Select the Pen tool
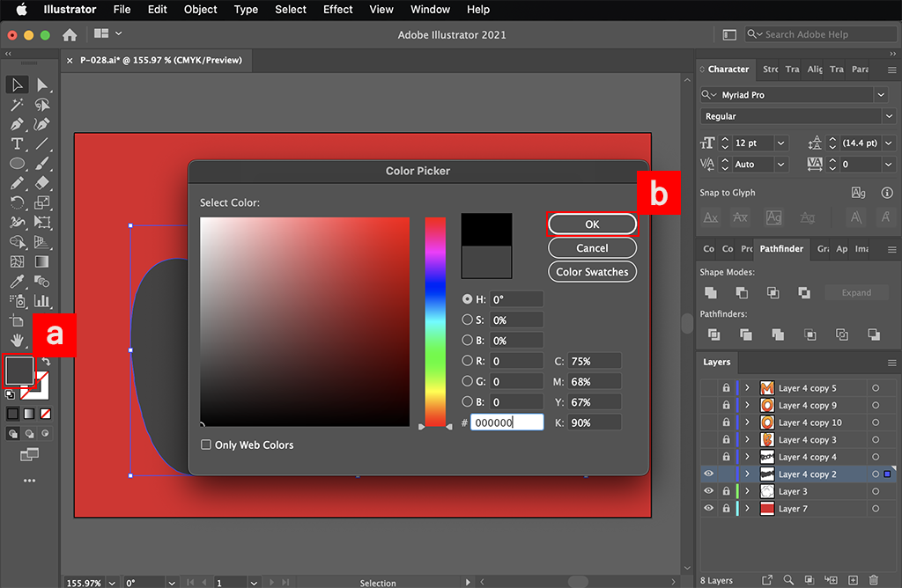This screenshot has width=902, height=588. [17, 124]
